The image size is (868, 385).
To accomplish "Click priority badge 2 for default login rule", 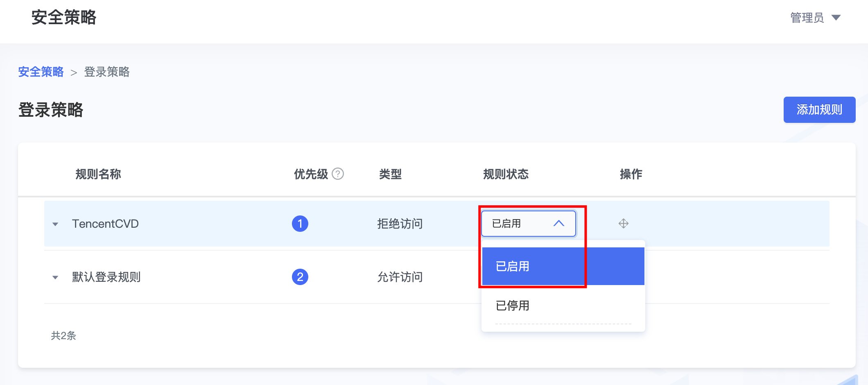I will point(300,277).
